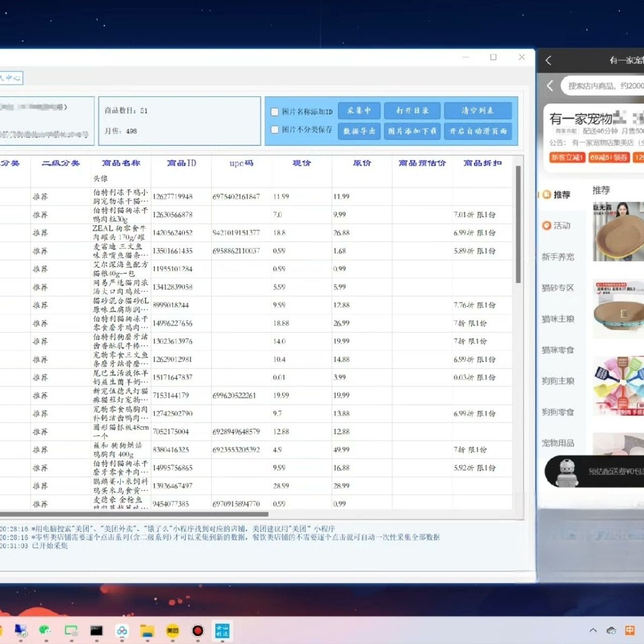Viewport: 644px width, 644px height.
Task: Click product ID 14205624052
Action: click(x=172, y=233)
